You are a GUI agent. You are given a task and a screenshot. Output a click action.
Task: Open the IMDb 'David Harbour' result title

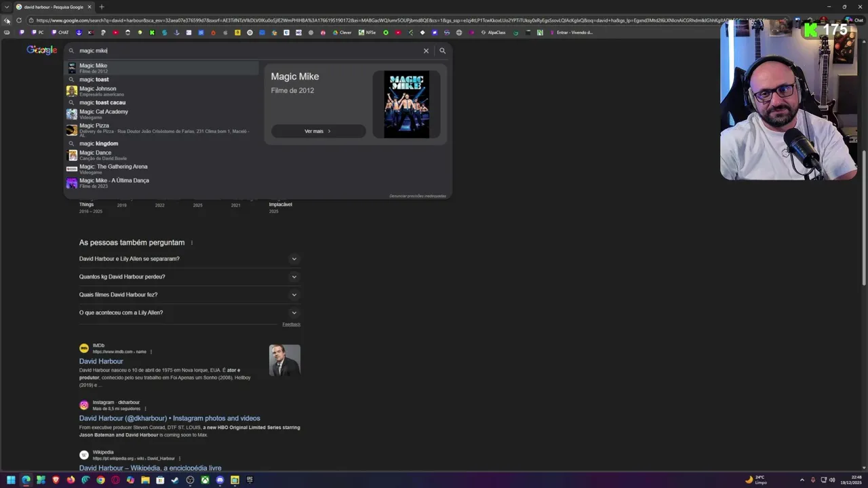[x=101, y=361]
